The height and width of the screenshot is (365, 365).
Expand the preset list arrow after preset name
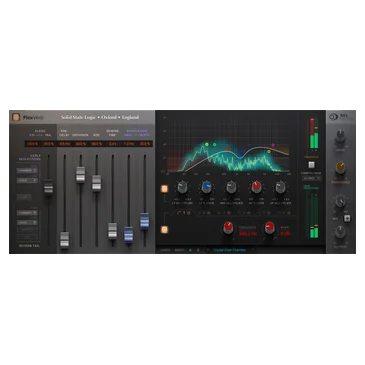253,250
